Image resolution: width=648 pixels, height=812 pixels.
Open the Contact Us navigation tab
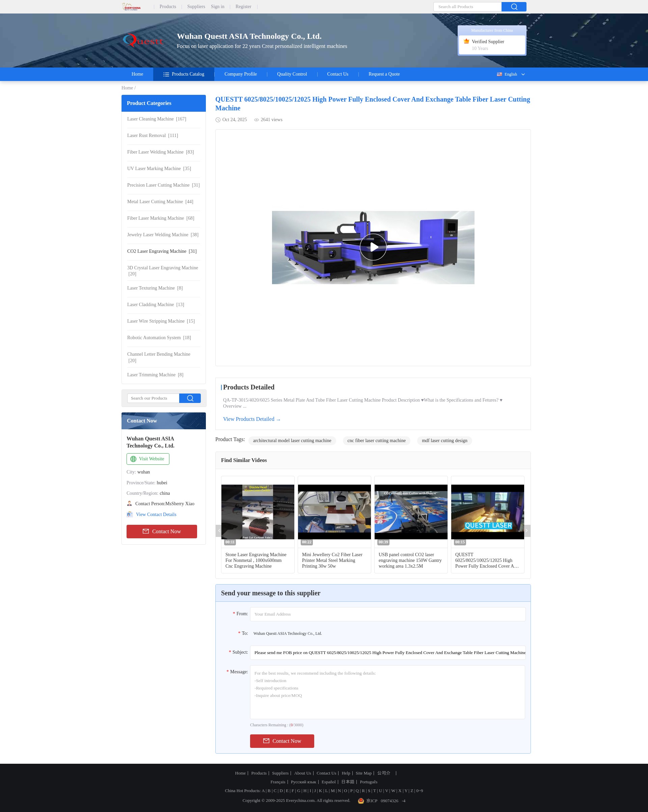coord(337,74)
